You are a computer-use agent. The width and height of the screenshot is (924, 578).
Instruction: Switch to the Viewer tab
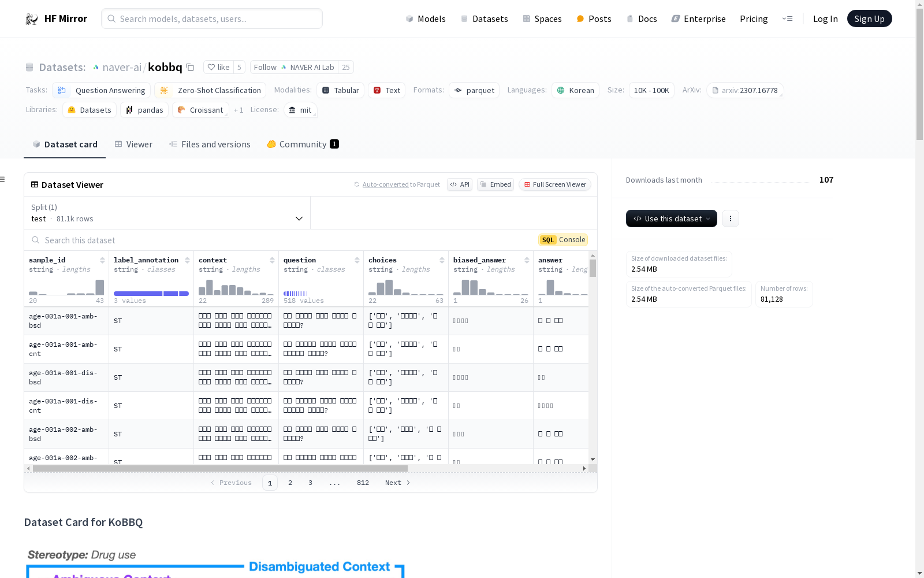pyautogui.click(x=133, y=144)
